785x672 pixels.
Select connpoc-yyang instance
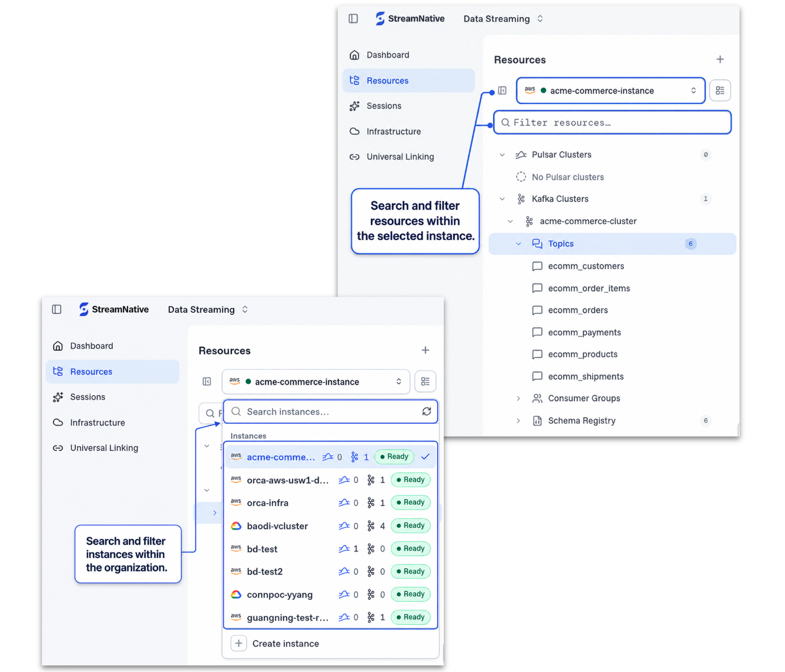330,594
